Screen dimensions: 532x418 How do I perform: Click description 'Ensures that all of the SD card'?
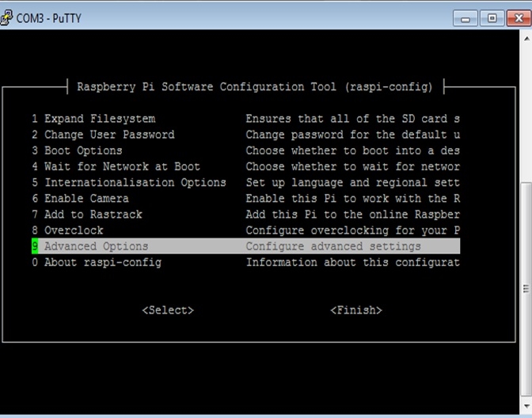coord(347,119)
